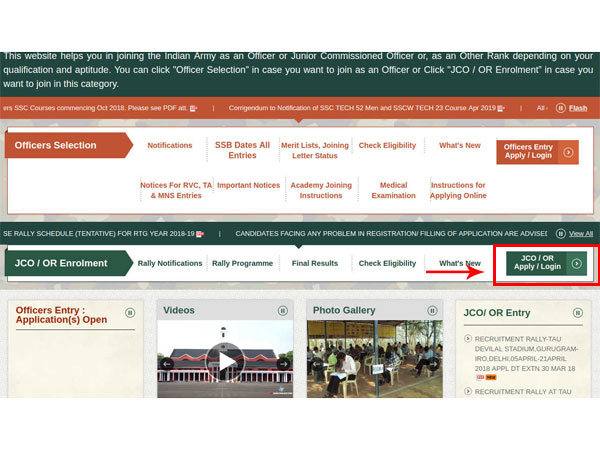Click arrow icon on JCO / OR Apply button
This screenshot has width=600, height=450.
(x=576, y=263)
